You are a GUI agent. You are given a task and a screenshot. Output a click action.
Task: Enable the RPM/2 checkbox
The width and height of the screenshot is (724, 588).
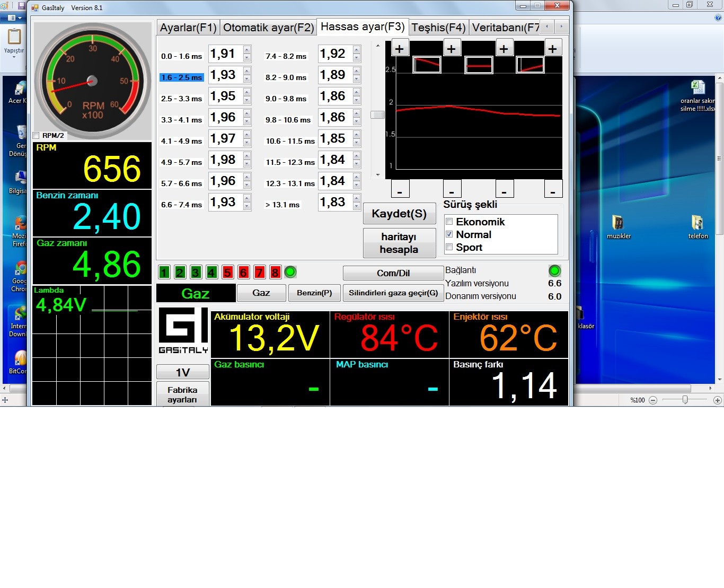tap(37, 136)
